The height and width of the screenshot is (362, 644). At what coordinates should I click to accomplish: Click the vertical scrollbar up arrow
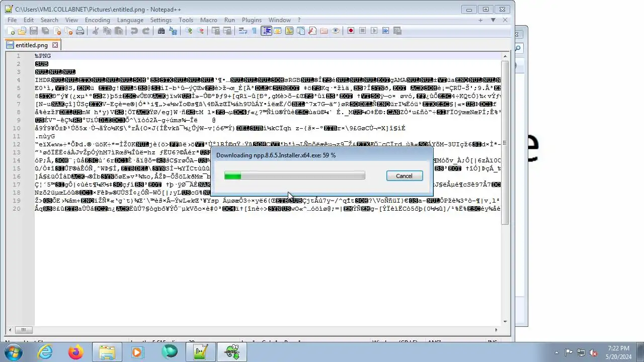point(505,56)
